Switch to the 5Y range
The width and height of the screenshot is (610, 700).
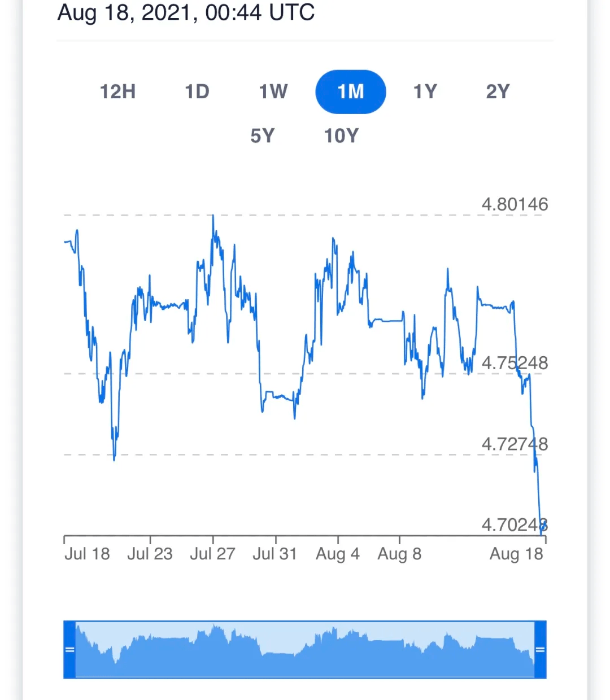click(263, 136)
